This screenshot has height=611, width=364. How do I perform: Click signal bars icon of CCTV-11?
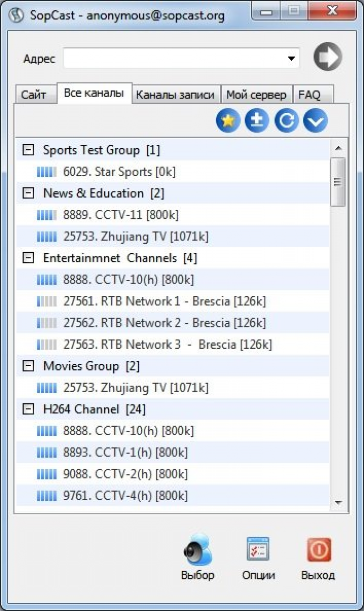pos(47,215)
